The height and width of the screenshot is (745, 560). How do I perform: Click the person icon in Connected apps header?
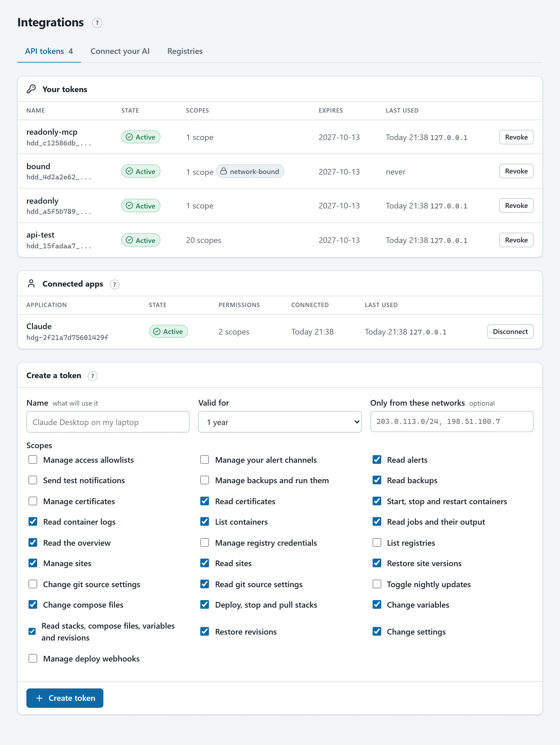[31, 284]
